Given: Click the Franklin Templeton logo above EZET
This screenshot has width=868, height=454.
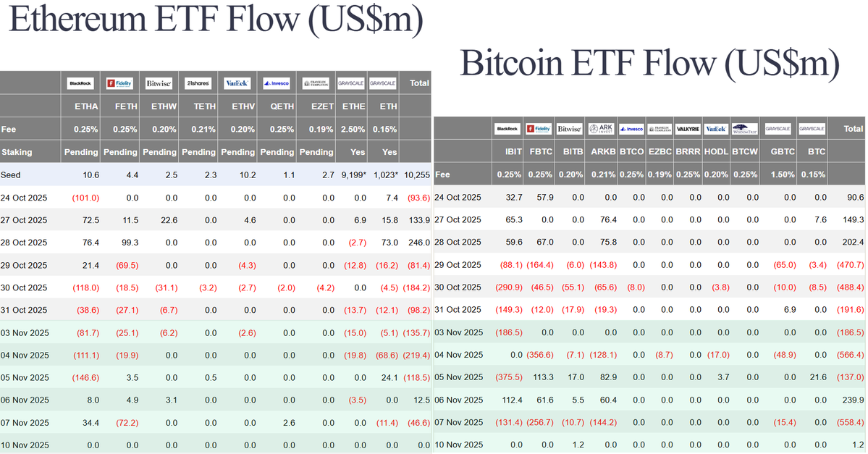Looking at the screenshot, I should [315, 83].
